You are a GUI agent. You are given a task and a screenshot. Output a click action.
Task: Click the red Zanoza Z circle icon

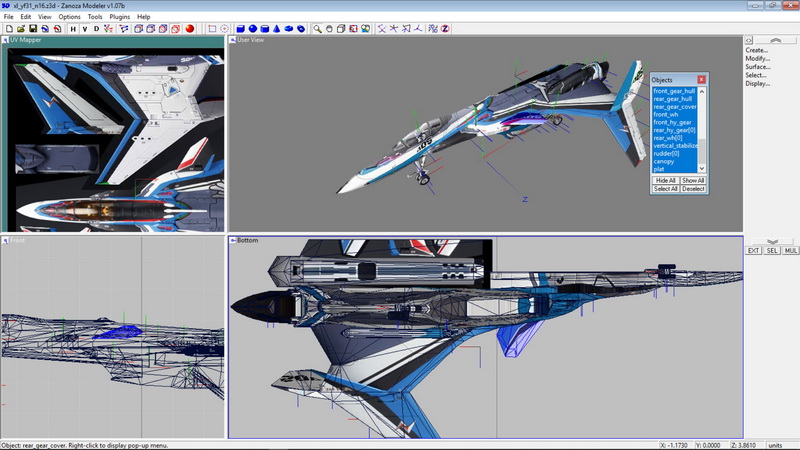445,29
